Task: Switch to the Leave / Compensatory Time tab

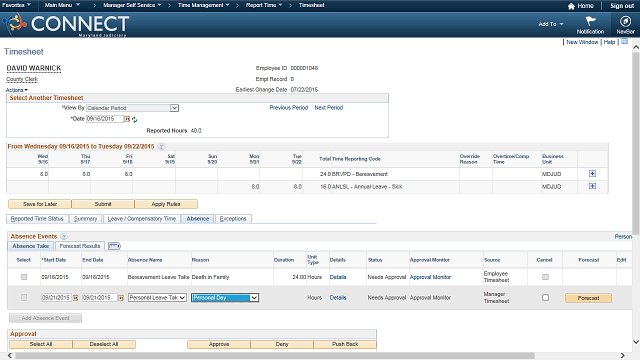Action: click(142, 219)
